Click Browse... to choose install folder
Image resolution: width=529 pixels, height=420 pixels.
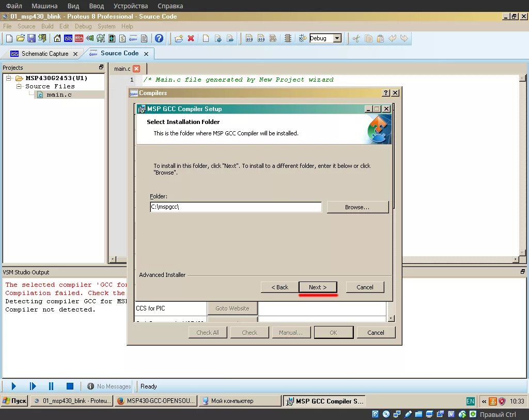[357, 207]
